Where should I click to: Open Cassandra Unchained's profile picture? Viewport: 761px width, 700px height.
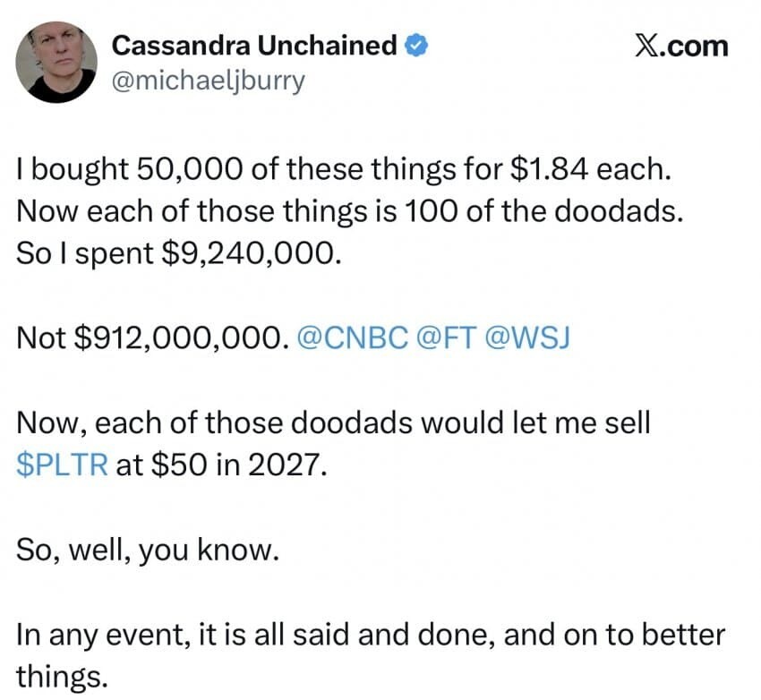pyautogui.click(x=56, y=62)
